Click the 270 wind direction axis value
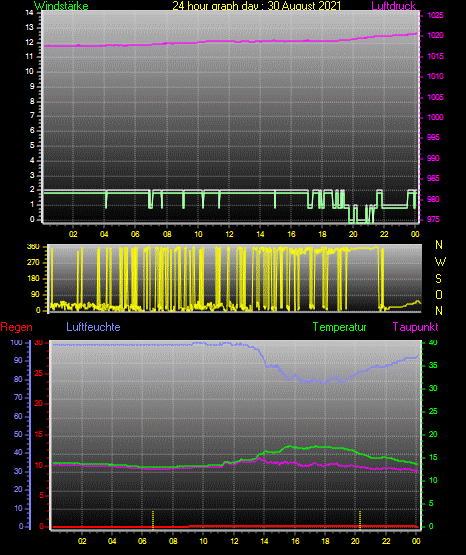Image resolution: width=466 pixels, height=555 pixels. click(x=33, y=263)
